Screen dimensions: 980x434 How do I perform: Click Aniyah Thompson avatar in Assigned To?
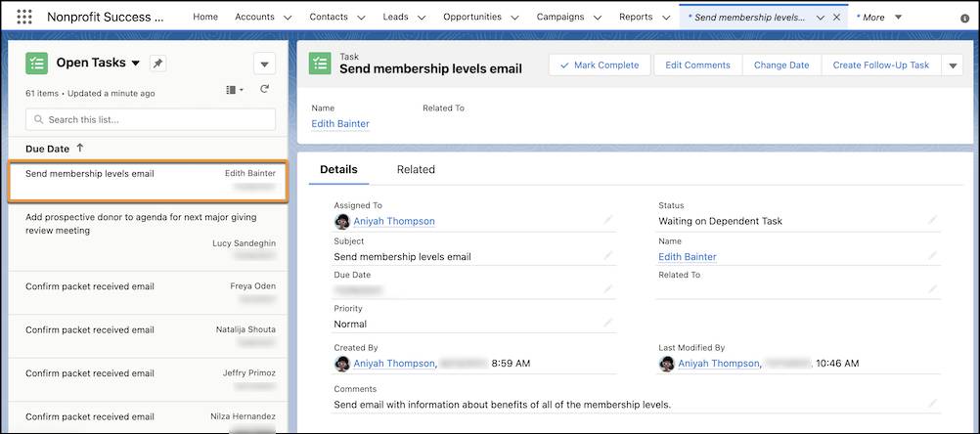(x=342, y=221)
